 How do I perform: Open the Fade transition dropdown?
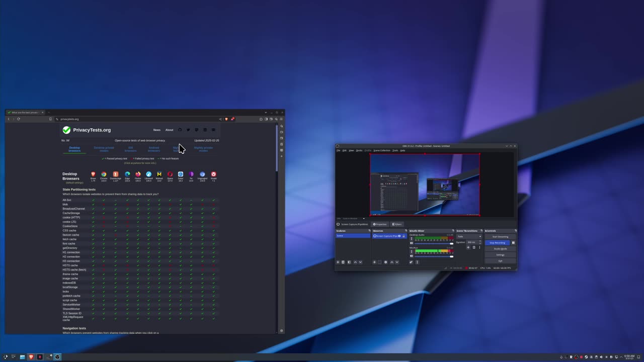(469, 236)
